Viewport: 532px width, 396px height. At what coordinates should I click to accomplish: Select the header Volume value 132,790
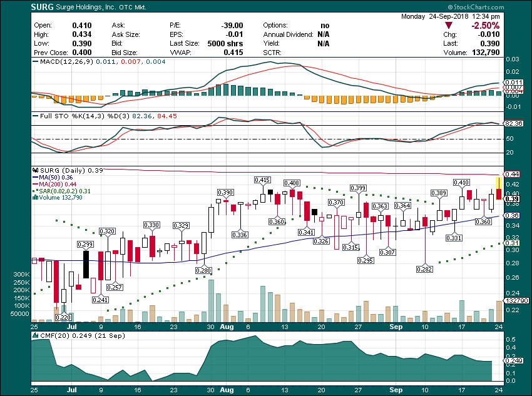pos(486,53)
